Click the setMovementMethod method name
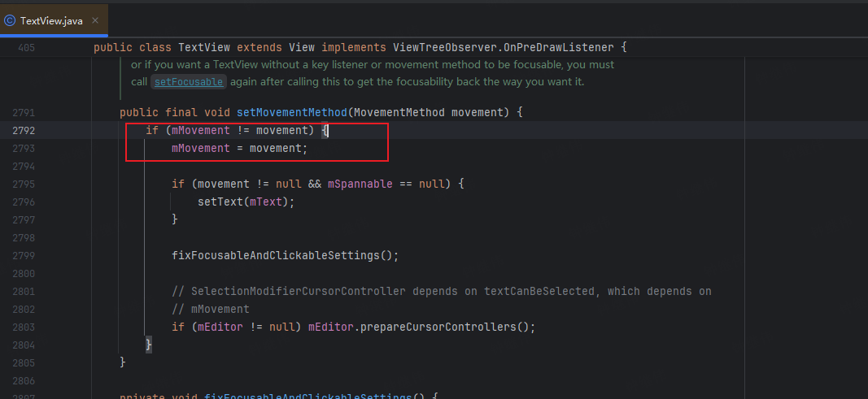 (x=292, y=113)
